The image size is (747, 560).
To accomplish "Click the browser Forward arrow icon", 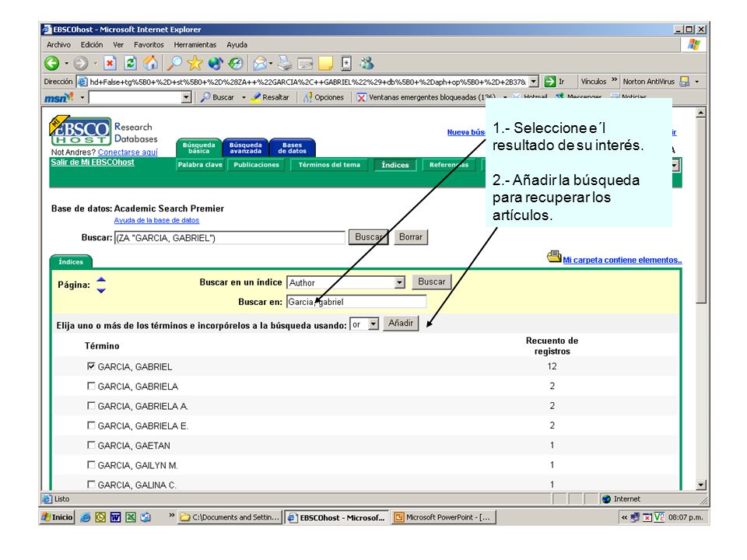I will pyautogui.click(x=81, y=63).
